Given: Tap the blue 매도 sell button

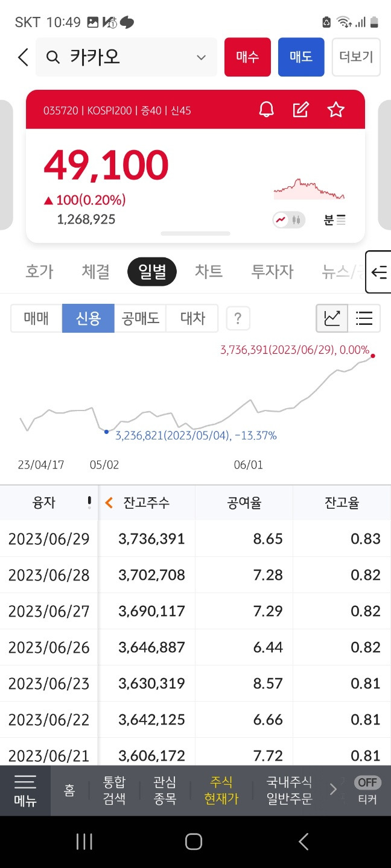Looking at the screenshot, I should click(x=301, y=57).
